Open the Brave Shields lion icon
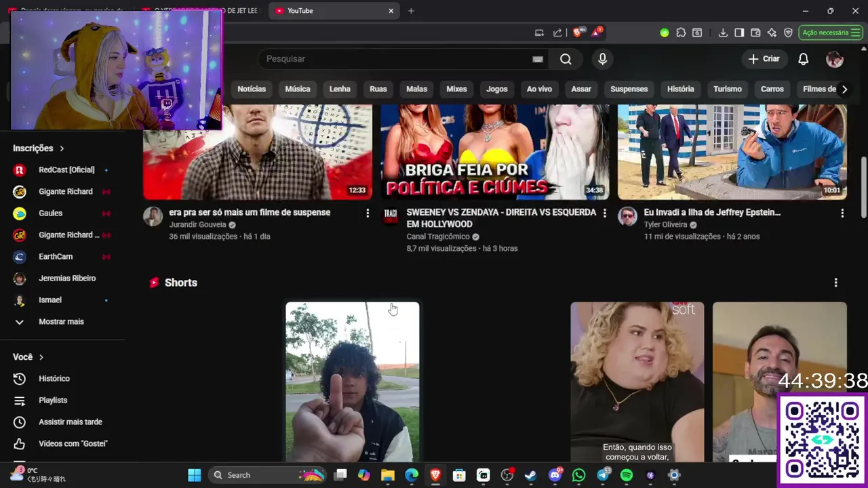The height and width of the screenshot is (488, 868). pos(578,32)
